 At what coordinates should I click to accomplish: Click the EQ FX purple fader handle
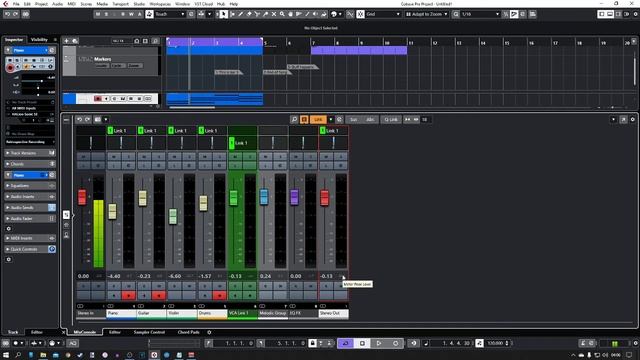(x=294, y=197)
